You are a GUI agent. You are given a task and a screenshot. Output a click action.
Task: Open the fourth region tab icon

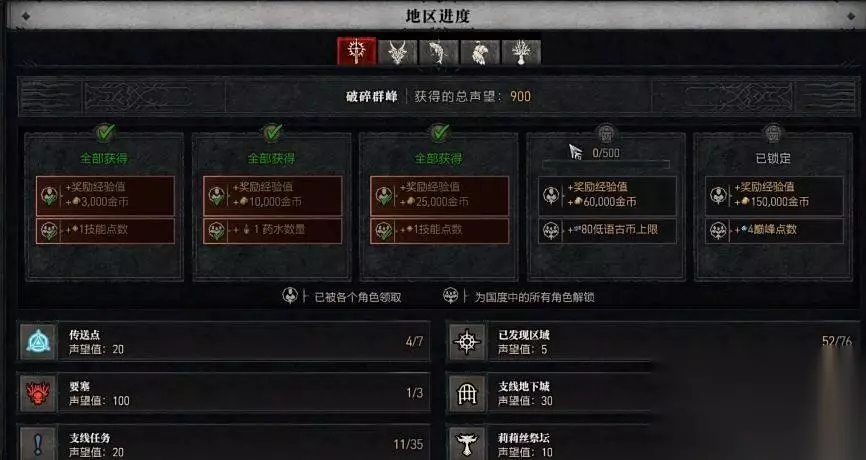tap(480, 52)
